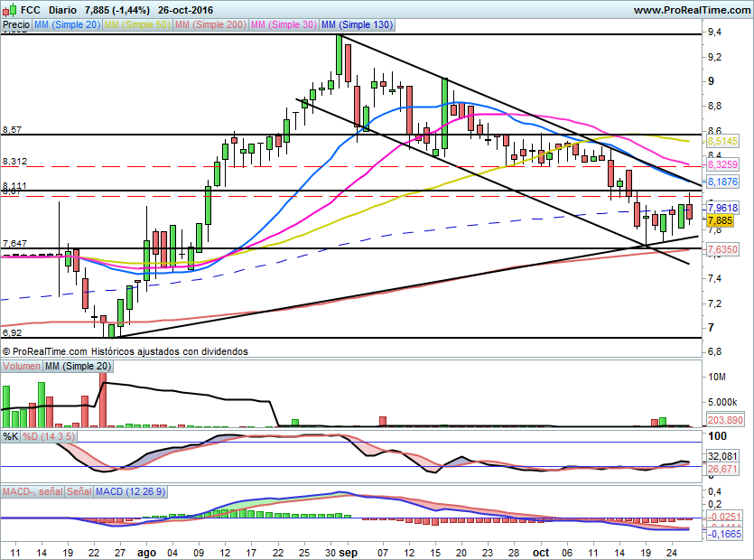Select MM (Simple 20) label in price panel
The image size is (754, 560).
[67, 24]
